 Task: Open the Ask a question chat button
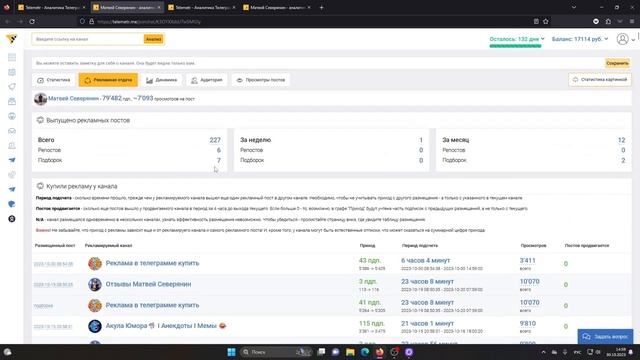605,337
